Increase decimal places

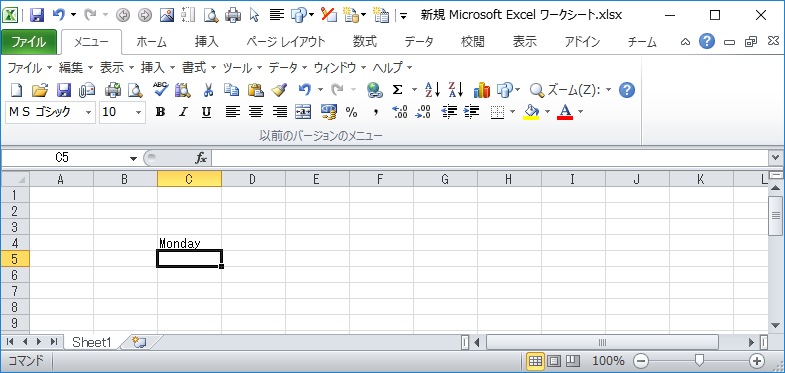pyautogui.click(x=400, y=112)
